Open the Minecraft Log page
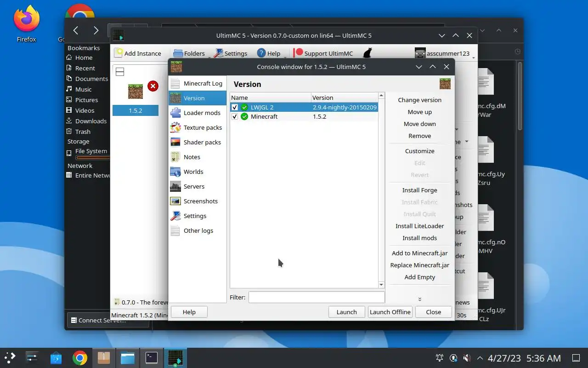This screenshot has height=368, width=588. coord(197,83)
